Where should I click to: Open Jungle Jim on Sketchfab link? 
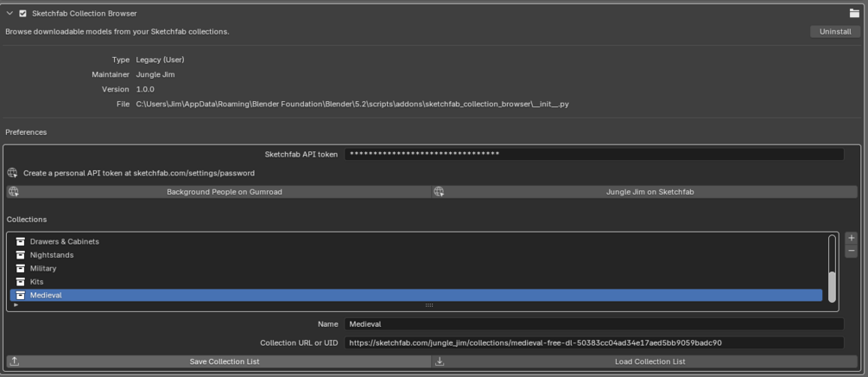(644, 192)
